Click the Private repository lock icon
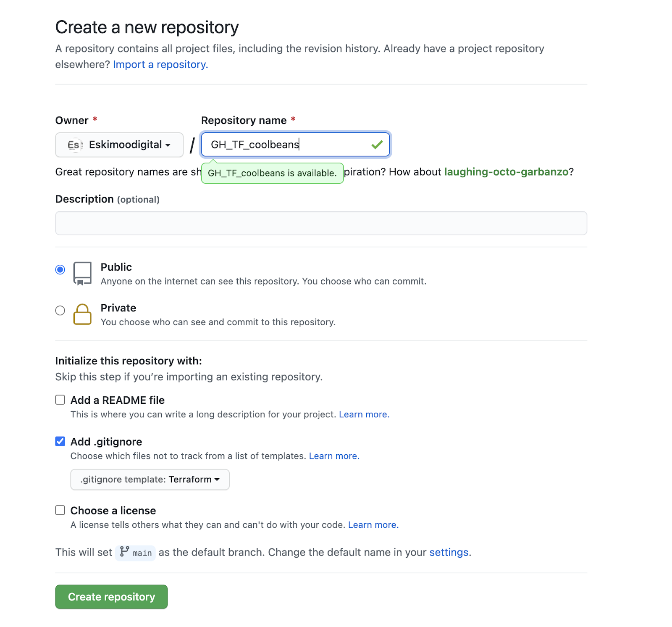672x627 pixels. (x=82, y=314)
